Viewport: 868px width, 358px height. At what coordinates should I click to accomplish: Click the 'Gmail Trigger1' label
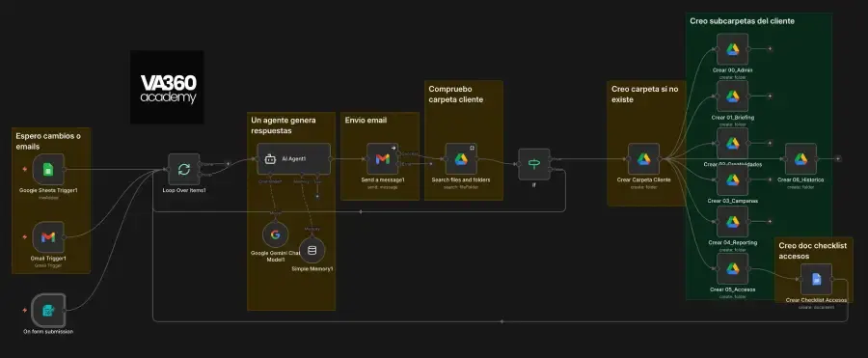point(48,259)
